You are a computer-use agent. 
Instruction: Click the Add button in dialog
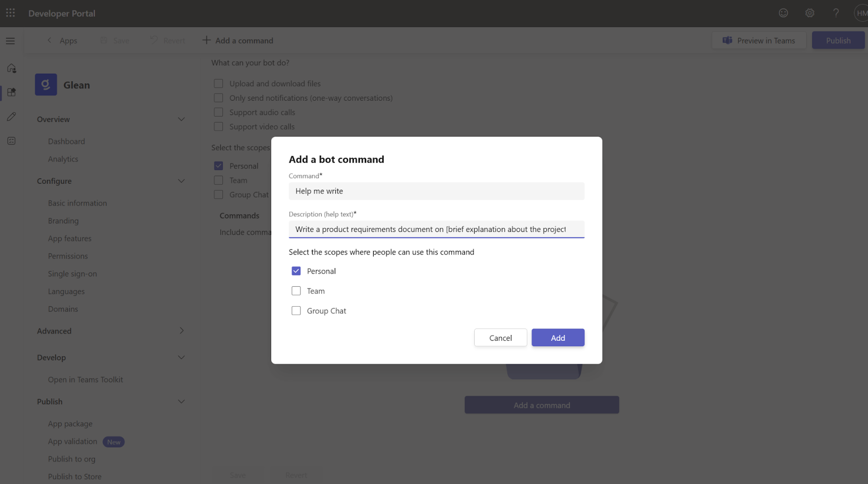click(x=558, y=338)
